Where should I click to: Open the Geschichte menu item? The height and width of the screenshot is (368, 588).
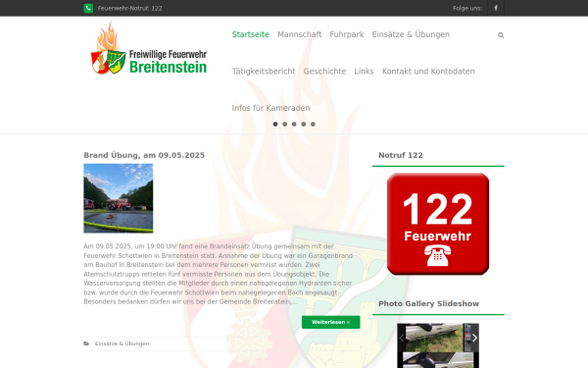[324, 72]
